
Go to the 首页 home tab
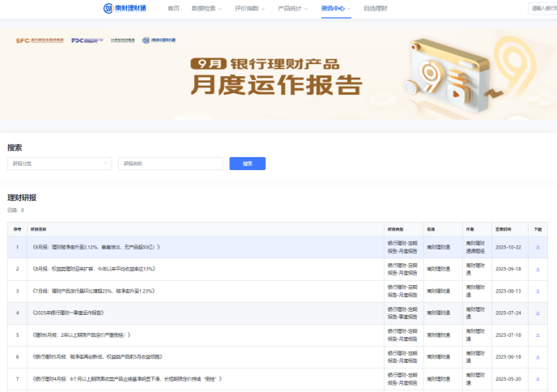173,8
